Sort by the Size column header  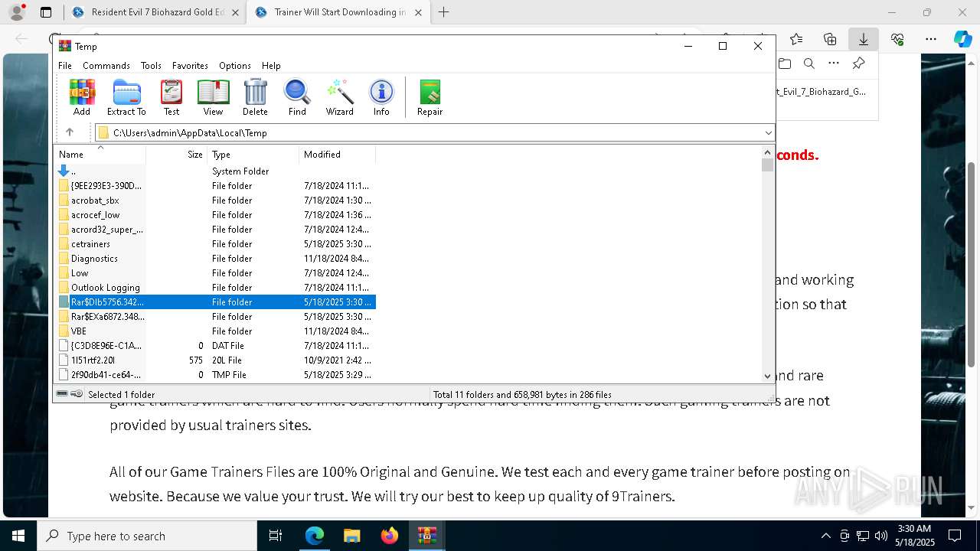tap(176, 155)
